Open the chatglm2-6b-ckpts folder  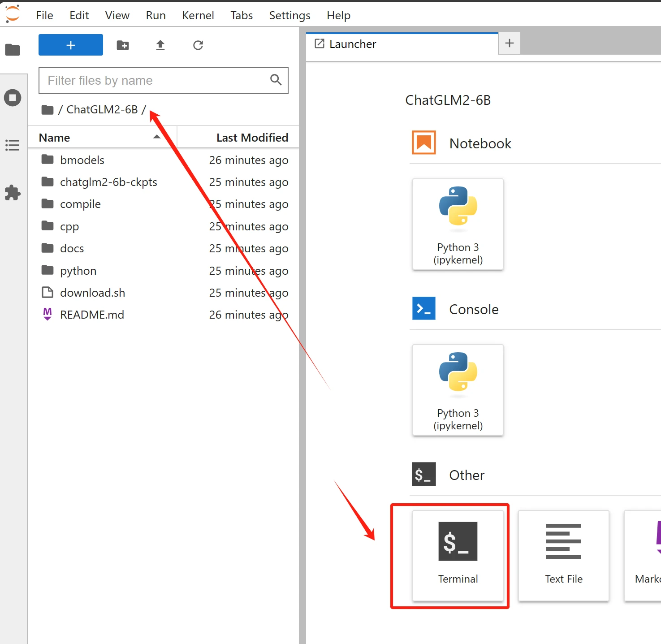point(108,182)
